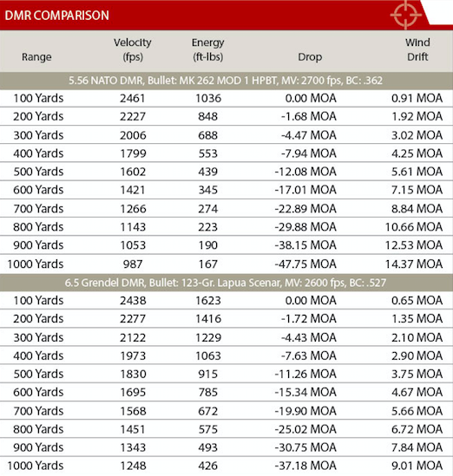The image size is (453, 476).
Task: Click drop value -1.72 MOA
Action: (309, 319)
